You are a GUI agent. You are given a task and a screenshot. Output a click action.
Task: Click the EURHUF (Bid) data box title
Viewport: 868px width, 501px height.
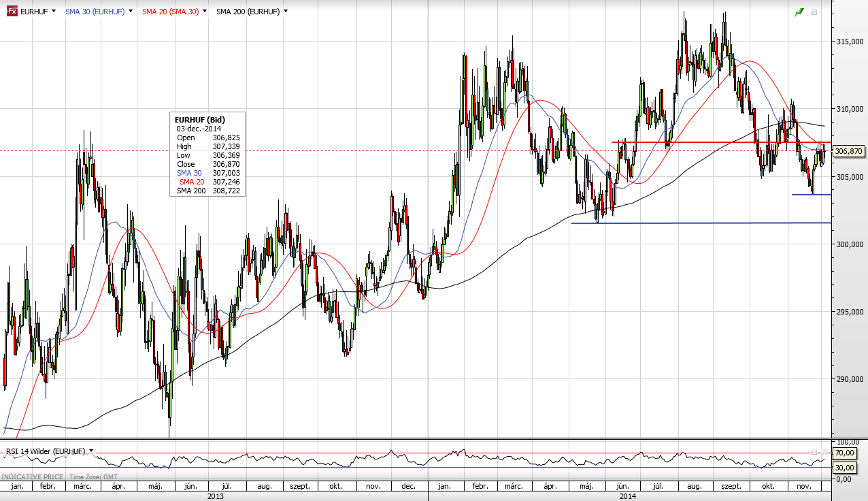200,120
